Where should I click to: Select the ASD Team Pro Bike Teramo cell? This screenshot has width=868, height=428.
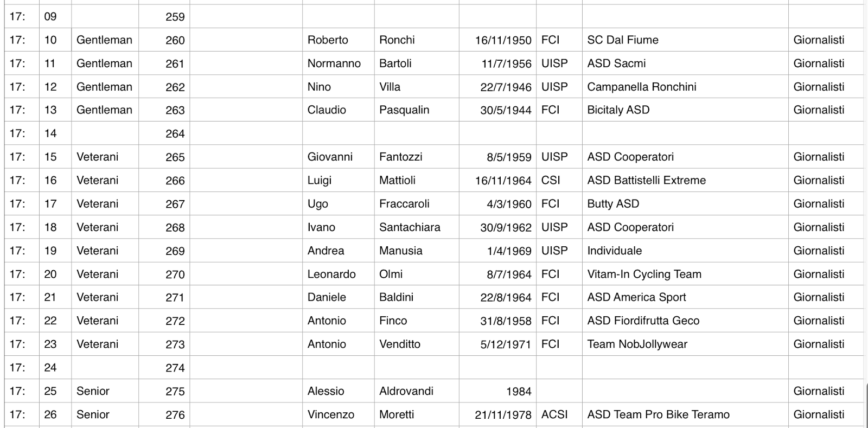[685, 414]
